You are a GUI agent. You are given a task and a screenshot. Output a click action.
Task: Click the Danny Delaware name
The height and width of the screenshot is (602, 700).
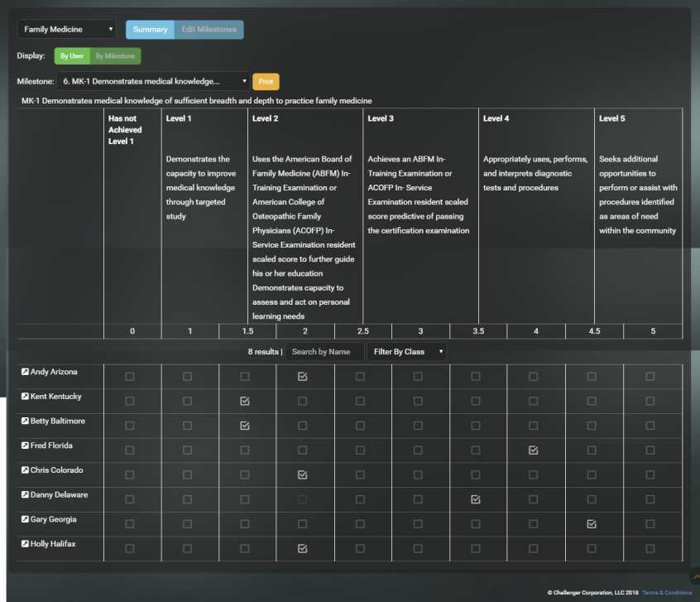[59, 494]
